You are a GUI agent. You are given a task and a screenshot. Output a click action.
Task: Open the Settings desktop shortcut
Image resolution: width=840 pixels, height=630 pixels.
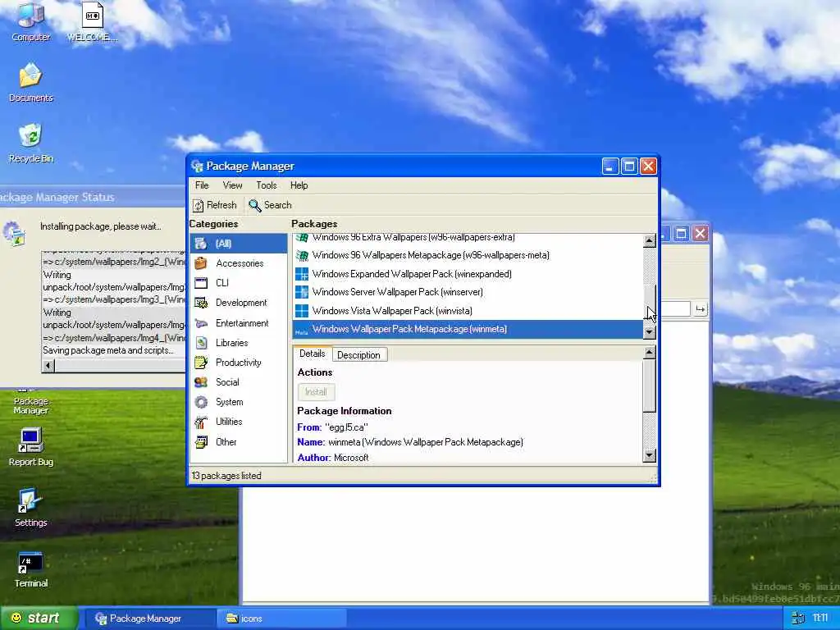coord(30,507)
